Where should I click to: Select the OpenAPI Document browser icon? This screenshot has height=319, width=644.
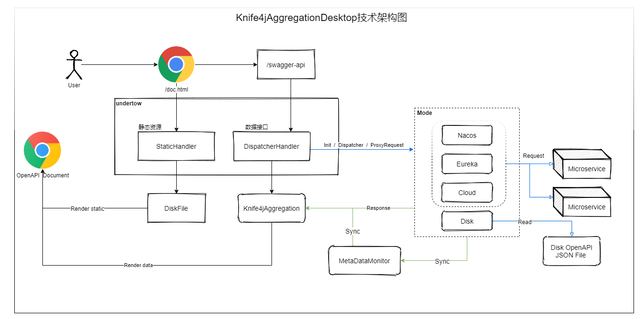point(42,150)
